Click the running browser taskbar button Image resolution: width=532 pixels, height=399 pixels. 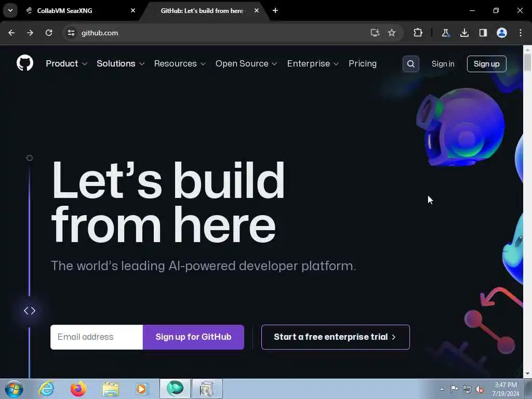[175, 389]
